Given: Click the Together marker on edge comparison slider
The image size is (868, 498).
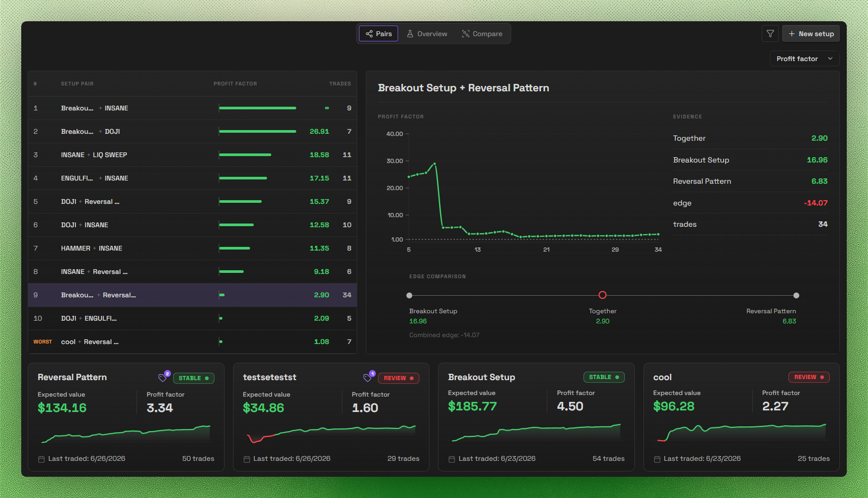Looking at the screenshot, I should [603, 295].
